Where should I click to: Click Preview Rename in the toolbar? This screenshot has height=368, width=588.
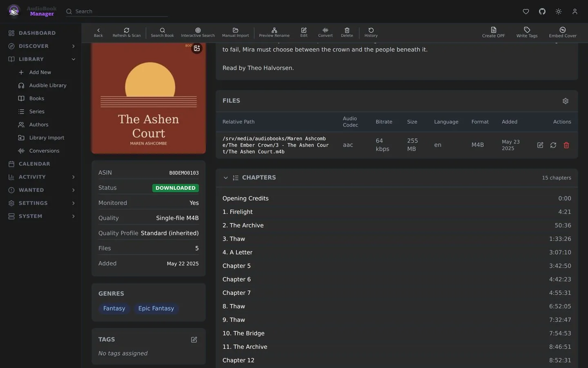click(x=274, y=32)
